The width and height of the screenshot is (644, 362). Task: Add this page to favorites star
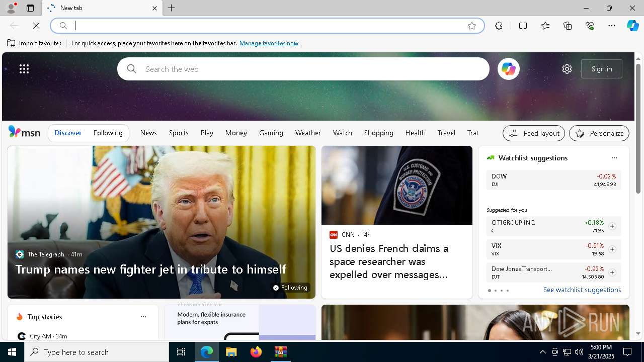tap(471, 26)
